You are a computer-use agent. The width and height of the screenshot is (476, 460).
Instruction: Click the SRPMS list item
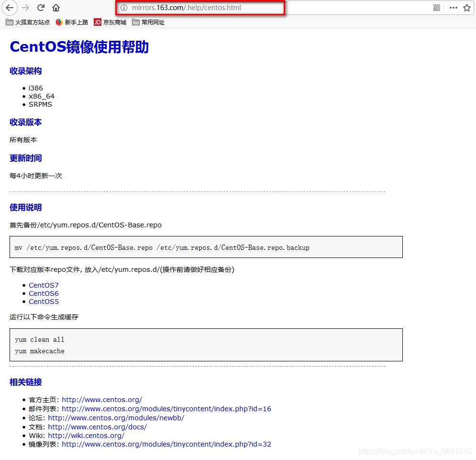[40, 104]
